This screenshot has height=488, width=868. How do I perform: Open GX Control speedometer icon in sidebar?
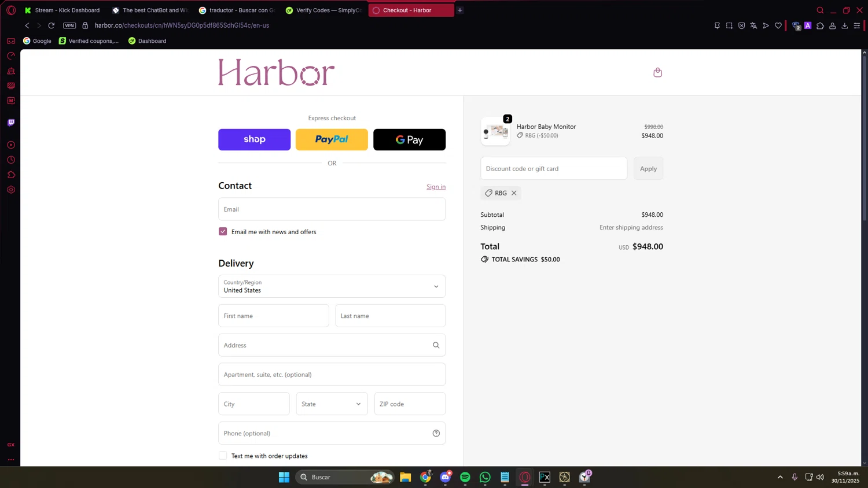click(11, 56)
